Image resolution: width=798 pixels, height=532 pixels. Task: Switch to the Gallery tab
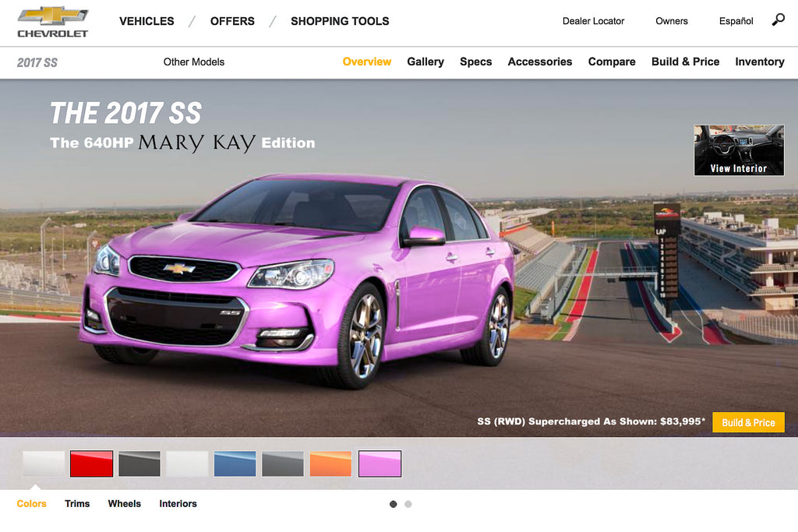coord(425,62)
